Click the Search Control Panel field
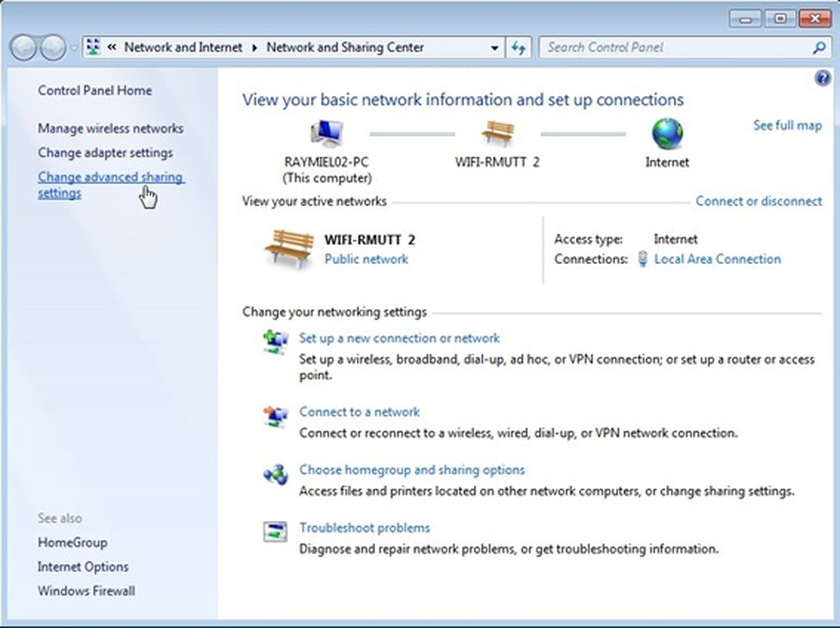The height and width of the screenshot is (628, 840). (684, 48)
